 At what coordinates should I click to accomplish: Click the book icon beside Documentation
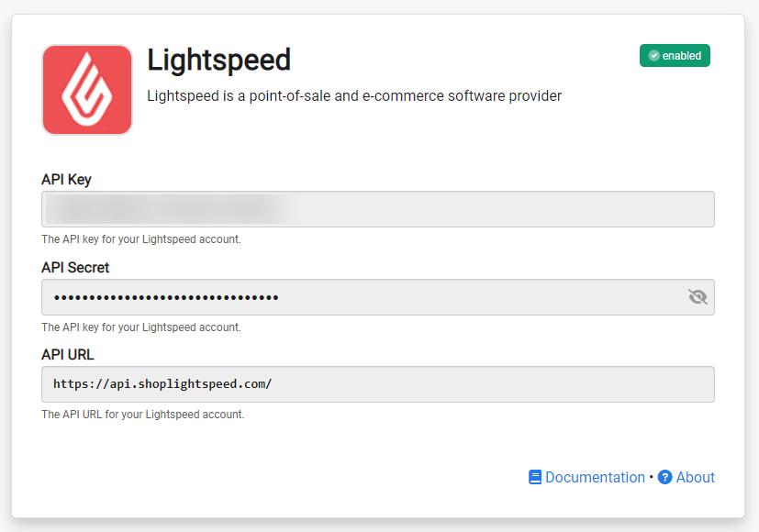click(x=535, y=477)
